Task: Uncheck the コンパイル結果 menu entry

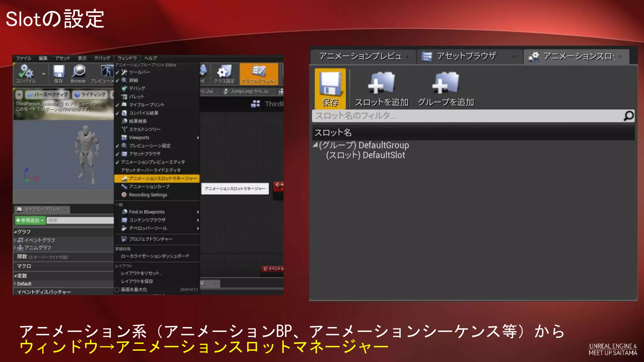Action: coord(143,113)
